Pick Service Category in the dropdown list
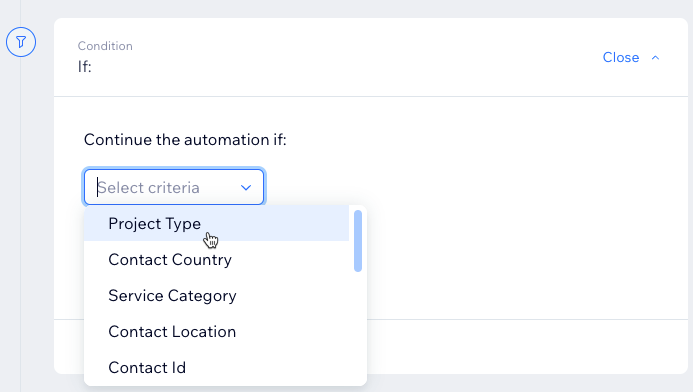The height and width of the screenshot is (392, 693). 217,295
